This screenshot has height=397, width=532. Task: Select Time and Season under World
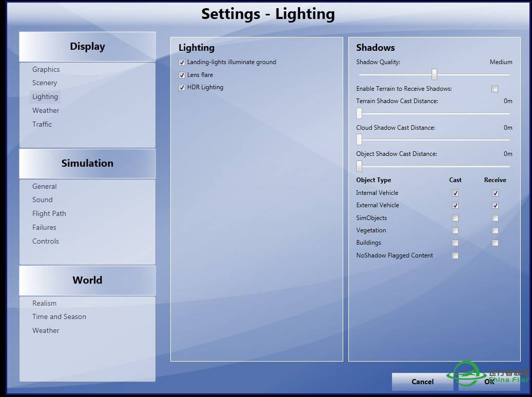59,317
